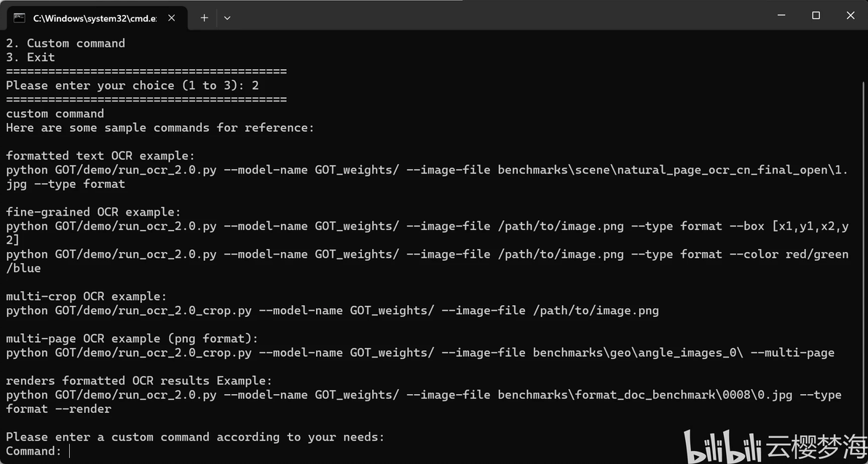The height and width of the screenshot is (464, 868).
Task: Close the cmd.exe tab
Action: (172, 17)
